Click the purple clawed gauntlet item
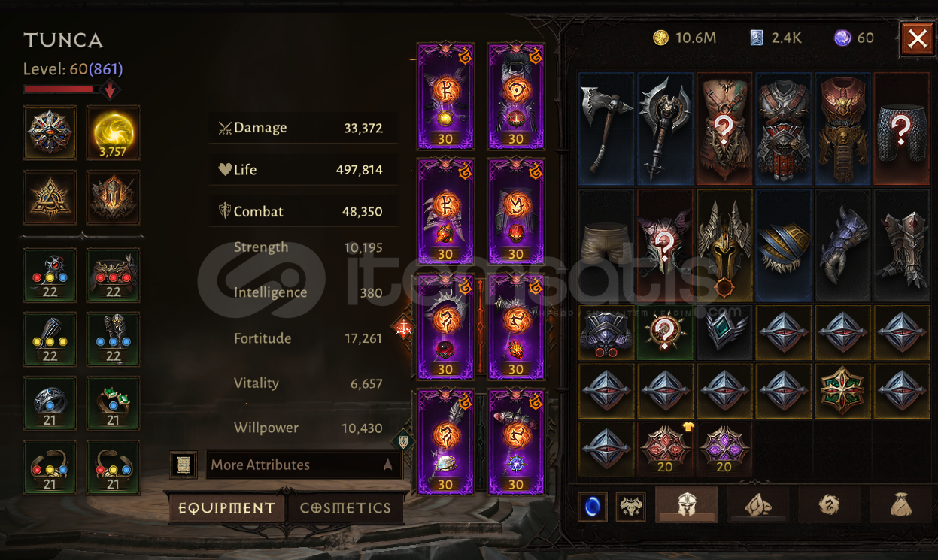Viewport: 938px width, 560px height. pyautogui.click(x=842, y=244)
